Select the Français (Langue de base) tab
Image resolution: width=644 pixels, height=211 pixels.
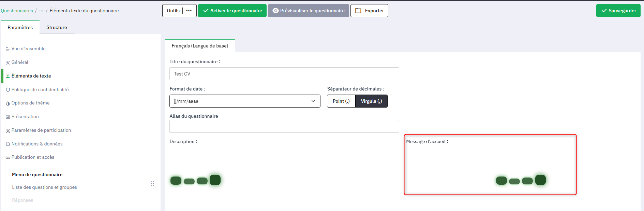200,46
